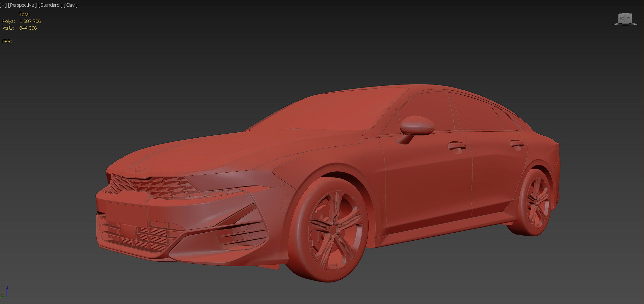
Task: Select the rear door handle
Action: [x=517, y=144]
